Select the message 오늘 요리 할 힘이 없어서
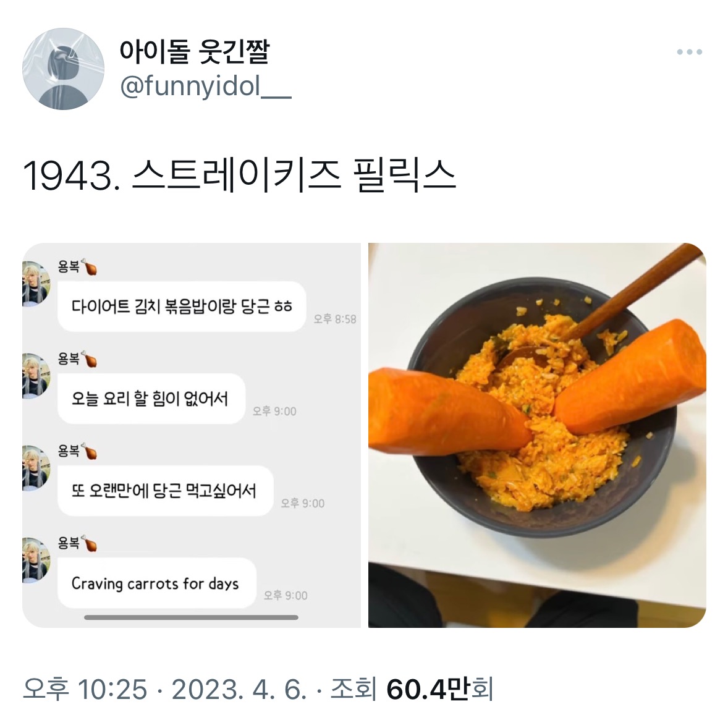 151,399
